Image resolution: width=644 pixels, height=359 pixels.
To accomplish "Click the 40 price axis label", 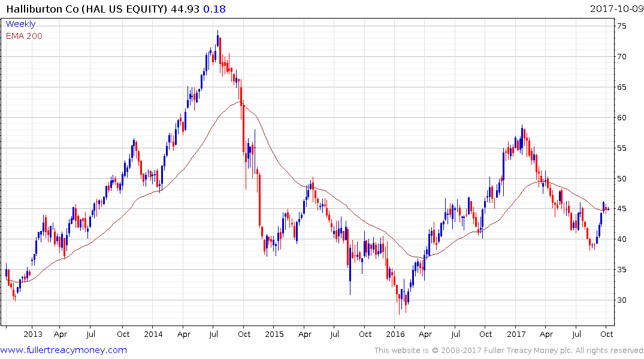I will tap(621, 239).
